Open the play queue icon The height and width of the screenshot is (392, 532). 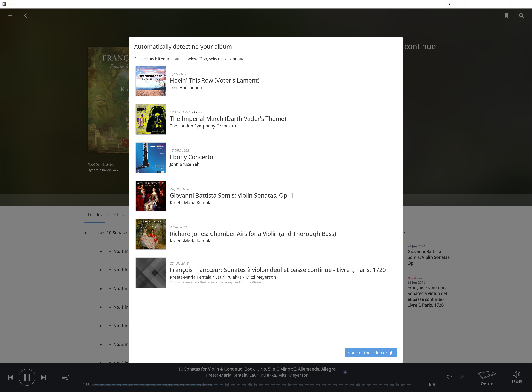point(66,378)
